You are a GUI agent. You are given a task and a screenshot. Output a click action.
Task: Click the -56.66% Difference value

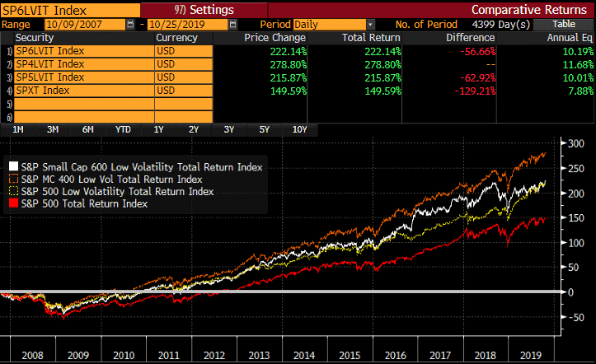coord(478,51)
